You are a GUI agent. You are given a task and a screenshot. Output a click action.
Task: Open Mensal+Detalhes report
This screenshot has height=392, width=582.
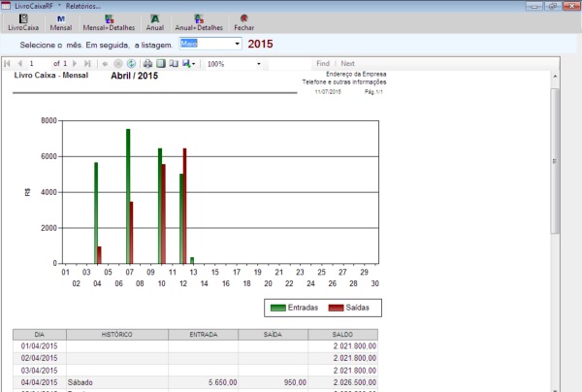point(108,22)
